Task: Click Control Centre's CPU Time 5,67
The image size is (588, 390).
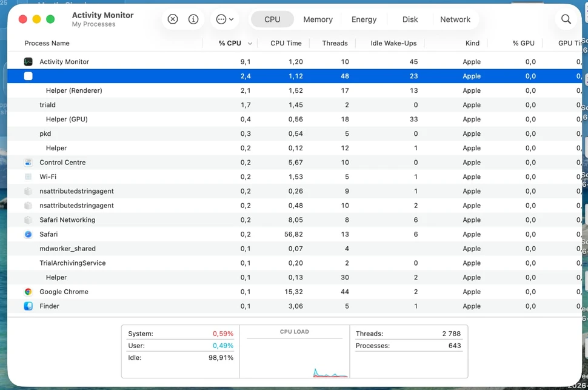Action: point(295,163)
